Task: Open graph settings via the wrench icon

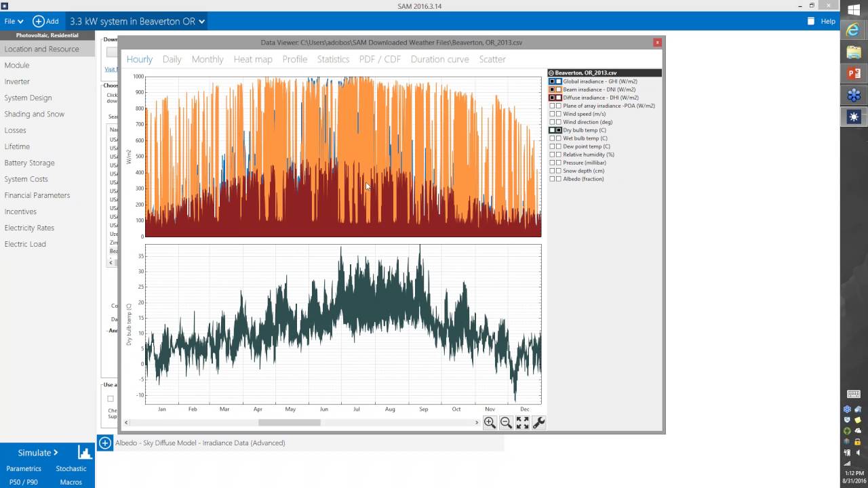Action: [x=539, y=423]
